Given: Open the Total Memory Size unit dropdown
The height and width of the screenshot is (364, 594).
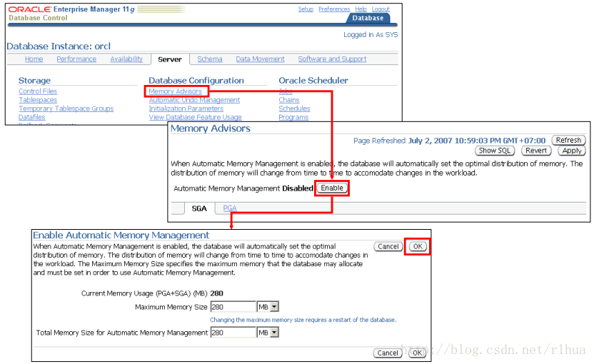Looking at the screenshot, I should coord(268,333).
